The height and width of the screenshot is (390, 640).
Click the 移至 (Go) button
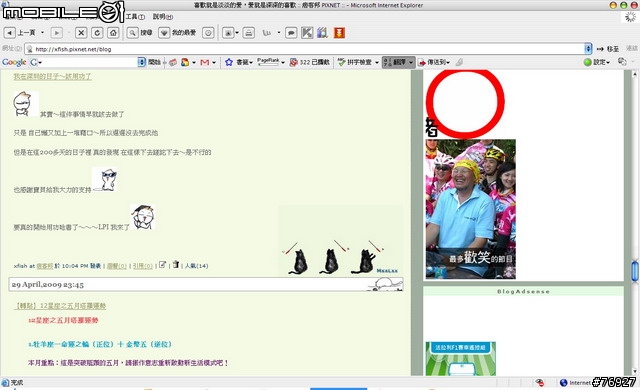click(608, 49)
